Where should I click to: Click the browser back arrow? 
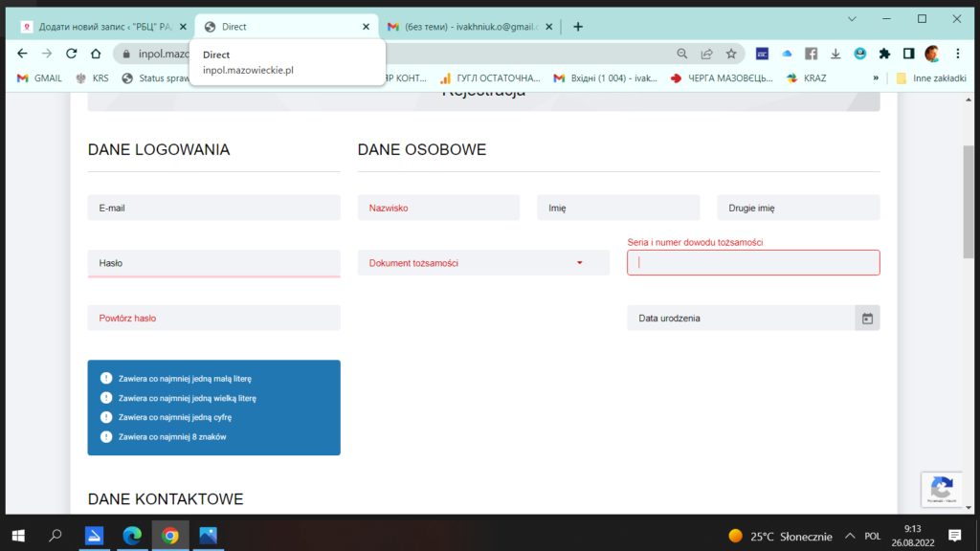(x=23, y=54)
